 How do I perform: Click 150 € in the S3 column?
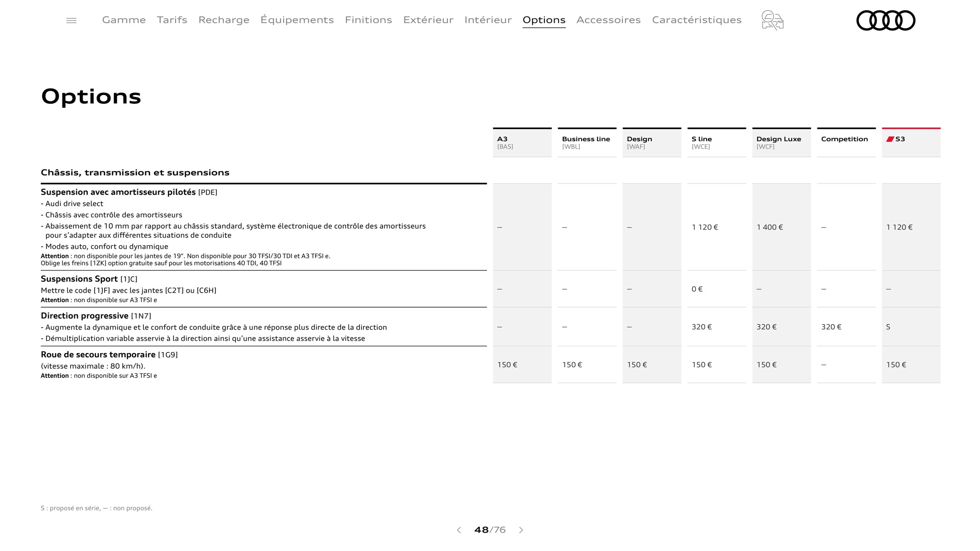(x=896, y=365)
